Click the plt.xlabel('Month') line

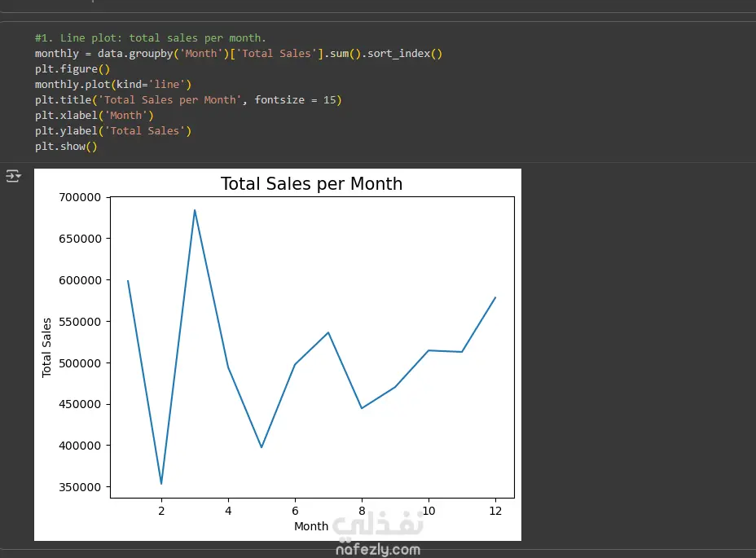[94, 115]
